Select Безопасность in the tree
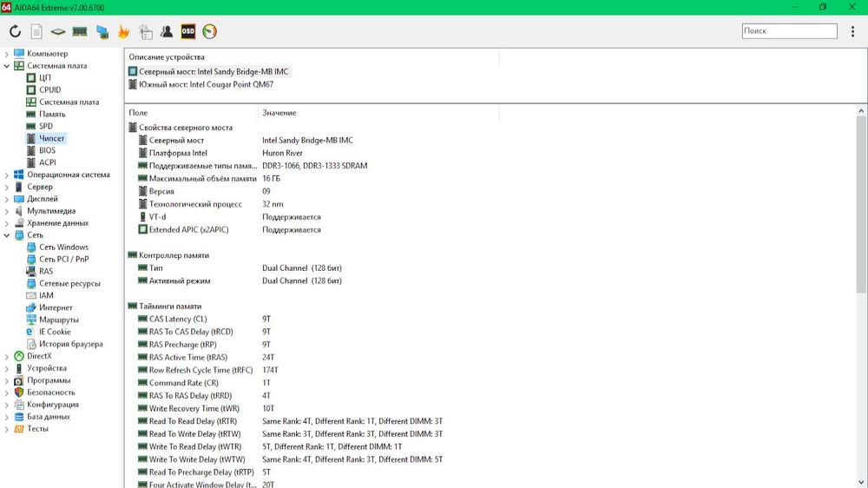 coord(51,392)
